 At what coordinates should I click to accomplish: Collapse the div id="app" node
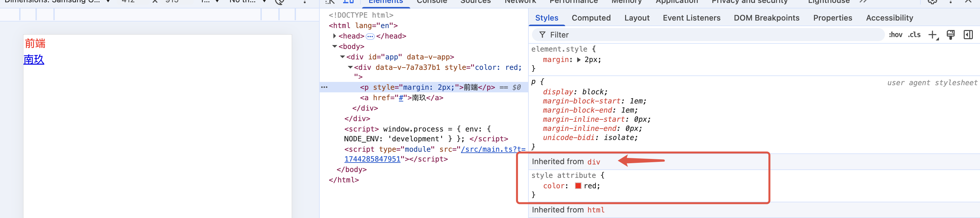343,57
